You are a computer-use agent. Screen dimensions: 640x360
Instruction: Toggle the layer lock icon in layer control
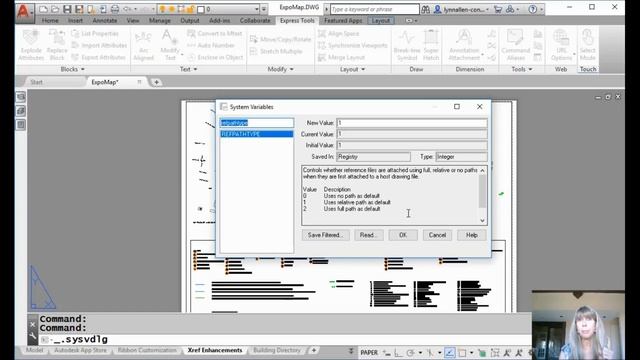(190, 9)
